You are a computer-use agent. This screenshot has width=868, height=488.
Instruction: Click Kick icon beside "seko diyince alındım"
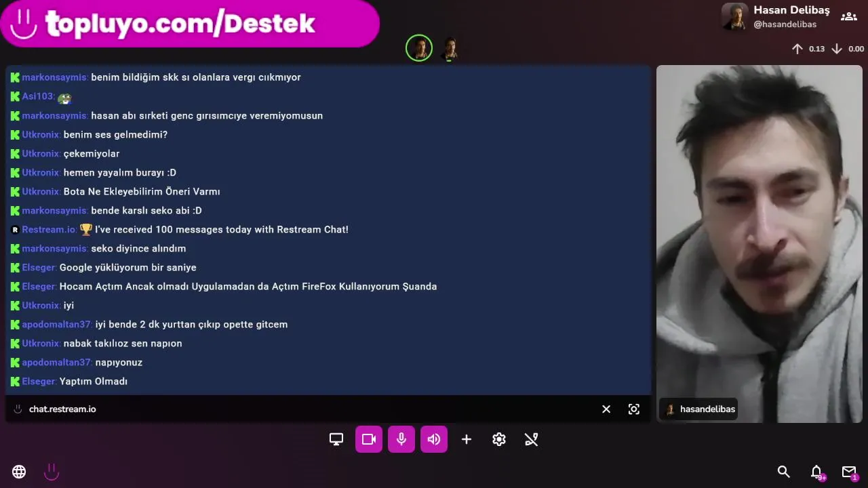[x=15, y=249]
